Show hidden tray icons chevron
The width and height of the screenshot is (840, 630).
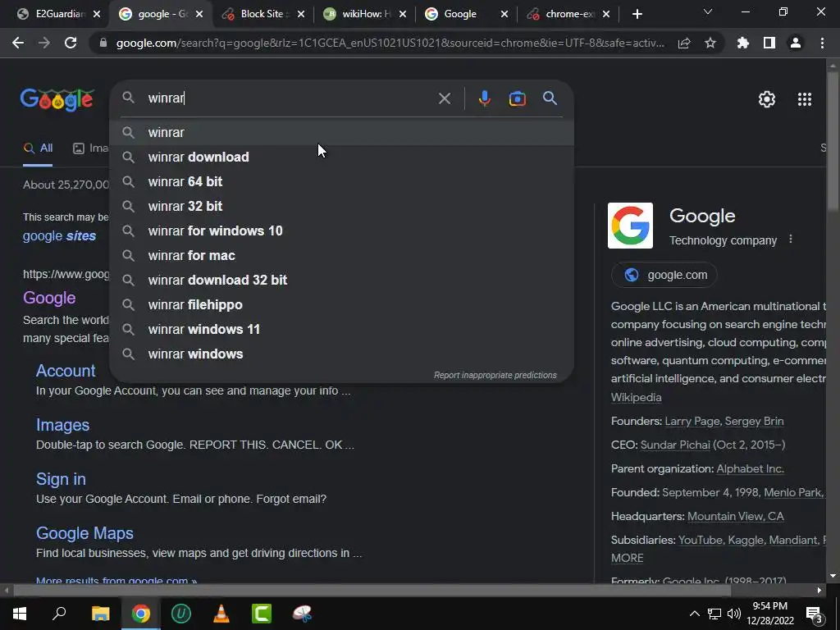pos(694,614)
